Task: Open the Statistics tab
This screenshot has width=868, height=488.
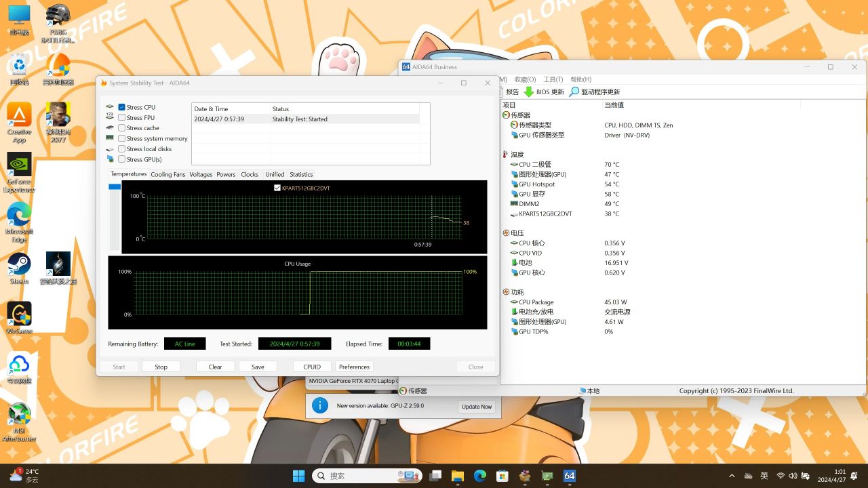Action: (301, 174)
